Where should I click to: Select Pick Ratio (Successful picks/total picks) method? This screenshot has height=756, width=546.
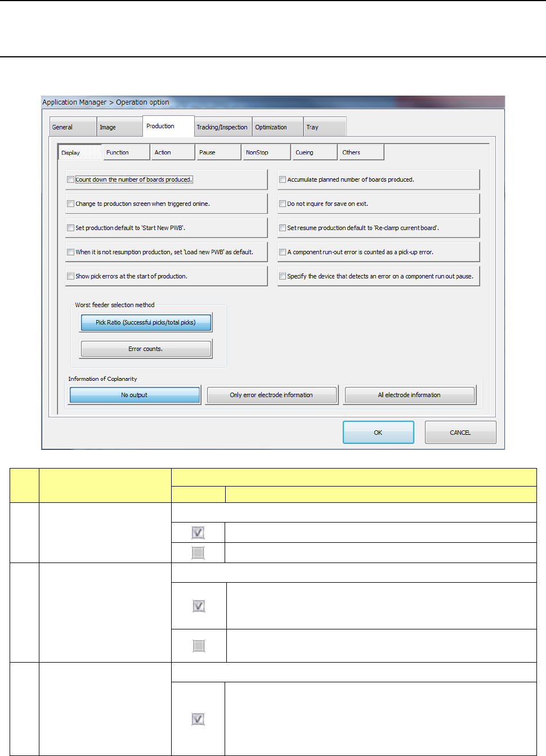coord(146,323)
